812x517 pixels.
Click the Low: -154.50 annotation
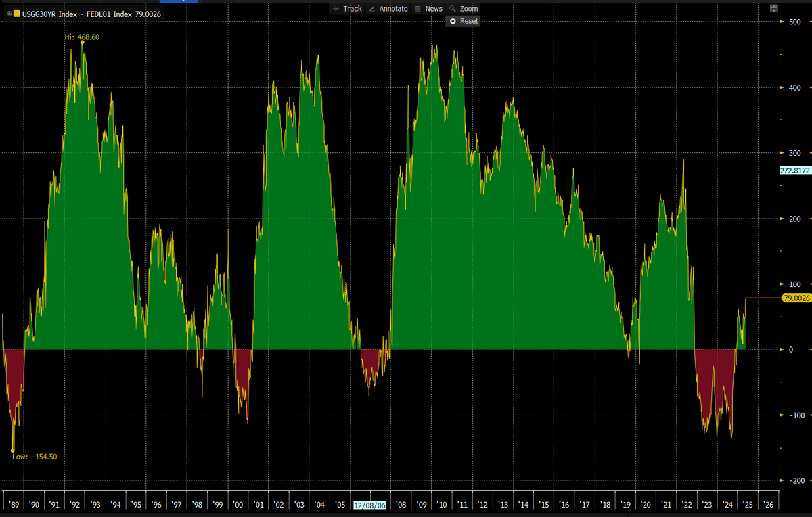(35, 457)
